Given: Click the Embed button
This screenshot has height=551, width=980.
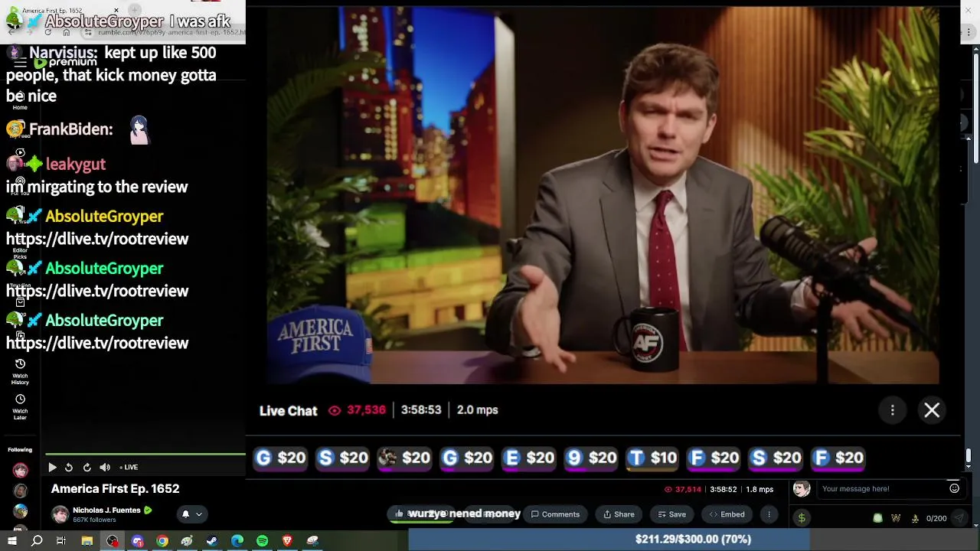Looking at the screenshot, I should click(727, 514).
